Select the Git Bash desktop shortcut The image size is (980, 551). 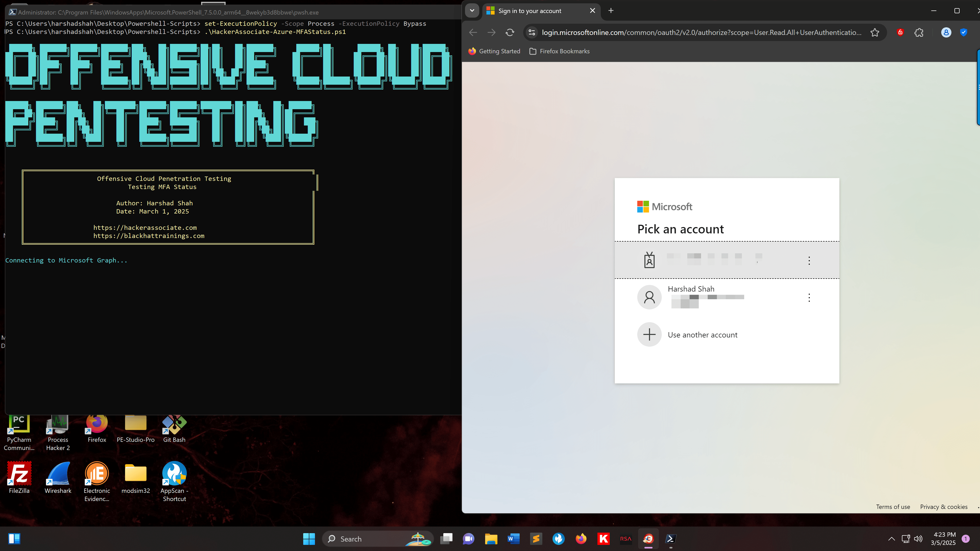[x=174, y=429]
